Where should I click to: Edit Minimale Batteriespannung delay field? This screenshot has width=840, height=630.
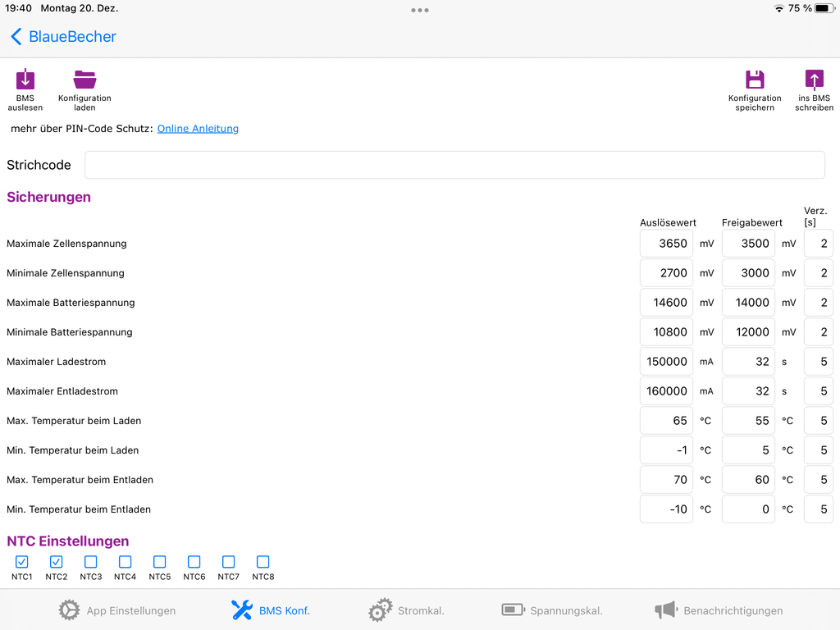(x=819, y=332)
